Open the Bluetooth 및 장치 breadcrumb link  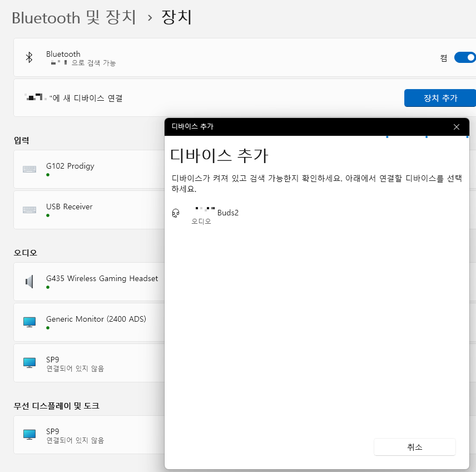pyautogui.click(x=73, y=17)
